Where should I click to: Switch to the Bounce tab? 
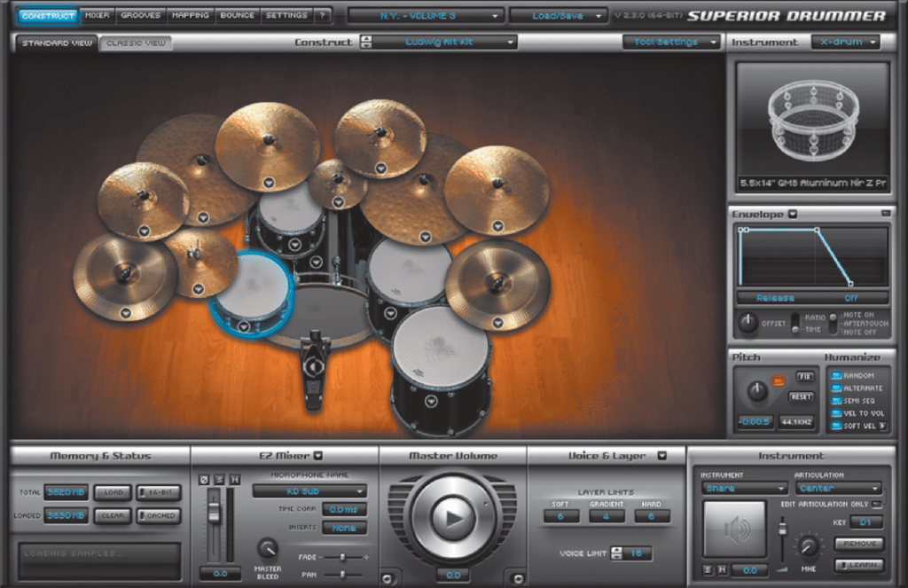tap(238, 15)
